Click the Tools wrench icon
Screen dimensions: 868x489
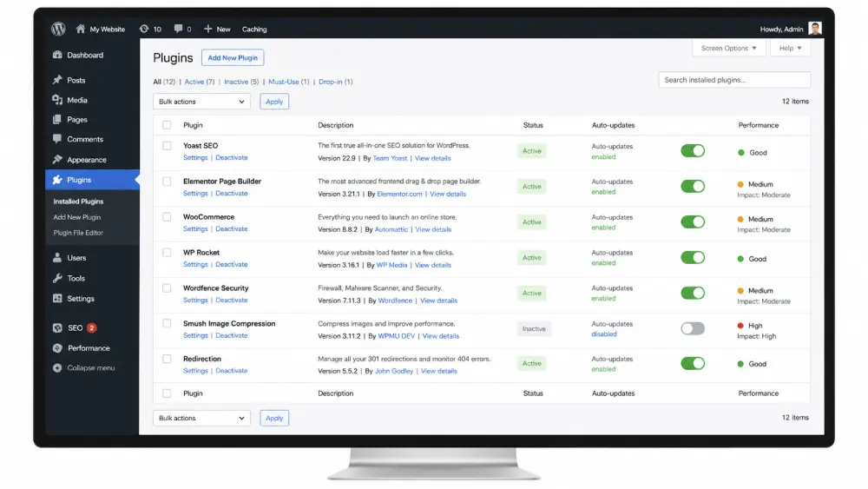tap(57, 278)
